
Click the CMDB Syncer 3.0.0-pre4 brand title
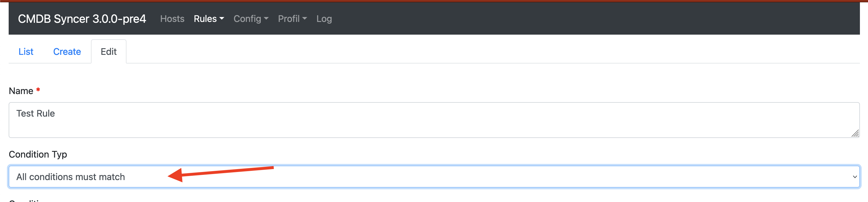[x=82, y=19]
